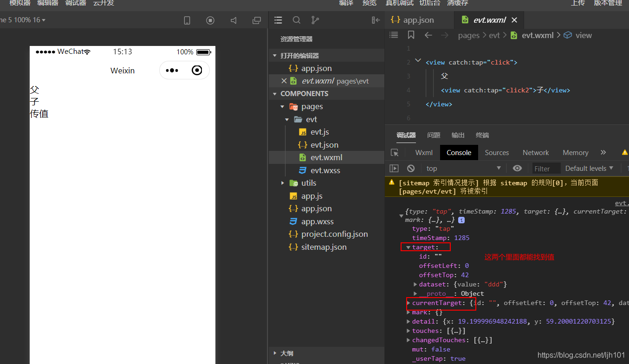The height and width of the screenshot is (364, 629).
Task: Close the evt.wxml editor tab
Action: pyautogui.click(x=514, y=20)
